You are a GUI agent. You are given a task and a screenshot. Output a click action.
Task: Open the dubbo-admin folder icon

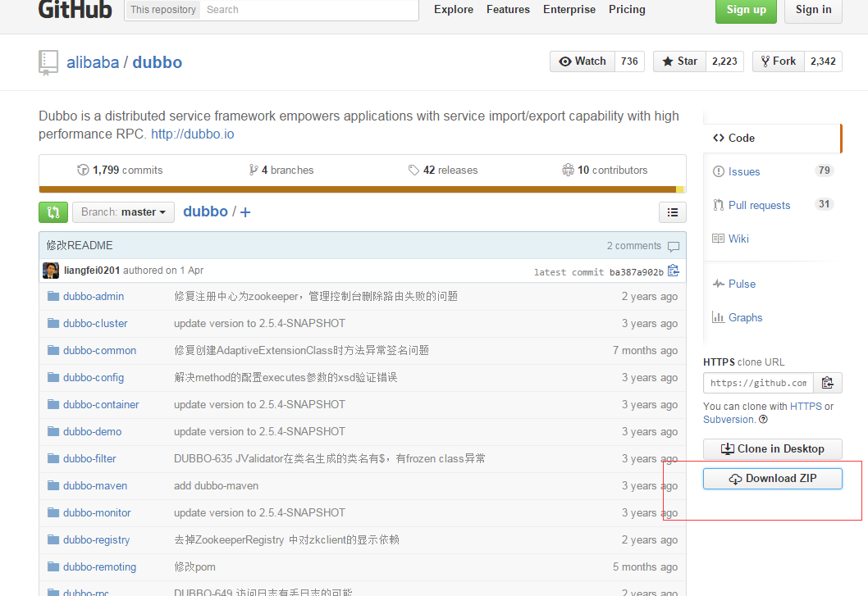53,296
